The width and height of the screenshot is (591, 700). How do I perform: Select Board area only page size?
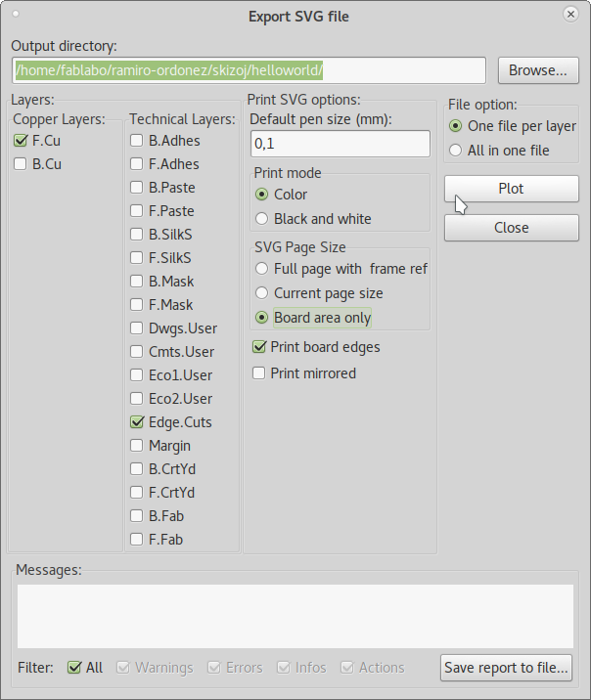pyautogui.click(x=262, y=318)
